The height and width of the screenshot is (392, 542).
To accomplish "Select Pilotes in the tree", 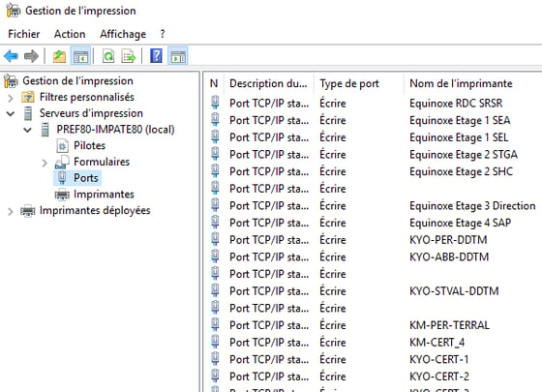I will [89, 145].
